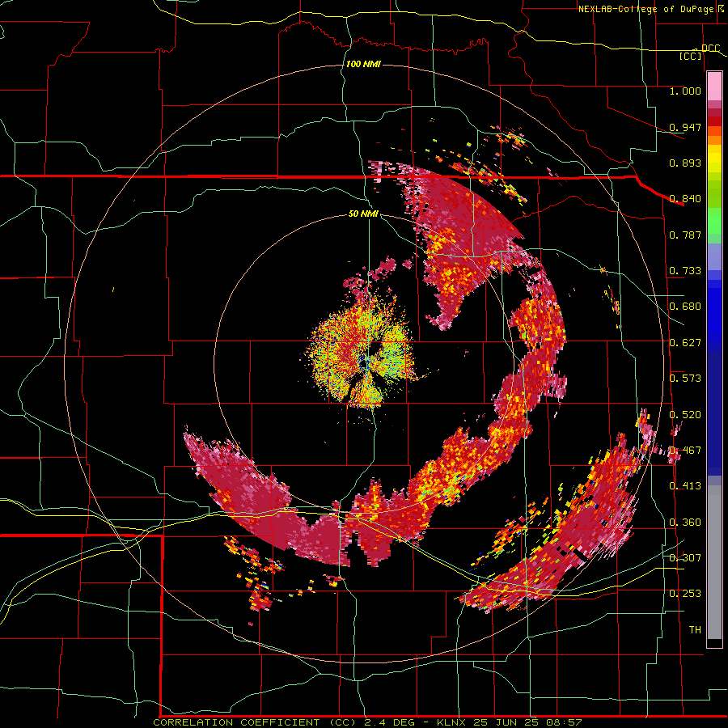This screenshot has width=728, height=728.
Task: Select the 1.000 scale value
Action: (x=685, y=91)
